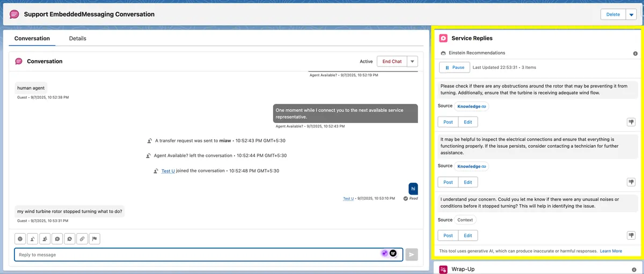Expand the dropdown arrow beside Delete
The width and height of the screenshot is (644, 274).
631,15
